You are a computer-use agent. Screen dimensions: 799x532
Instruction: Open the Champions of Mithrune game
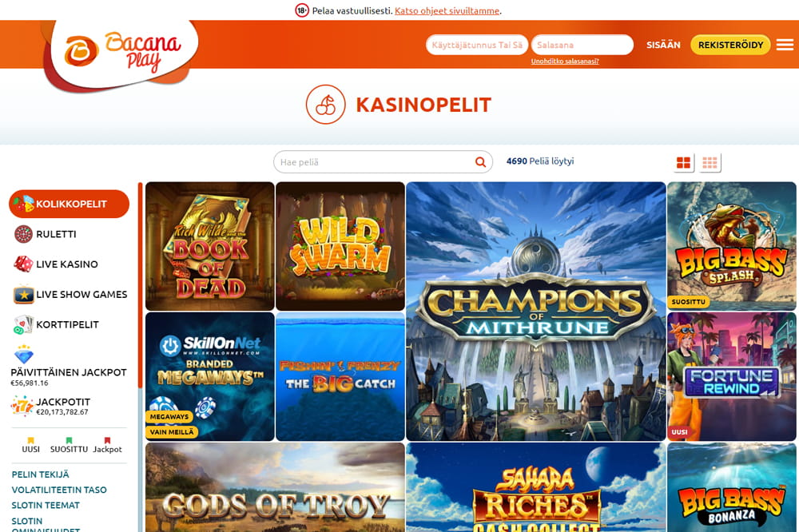tap(536, 312)
